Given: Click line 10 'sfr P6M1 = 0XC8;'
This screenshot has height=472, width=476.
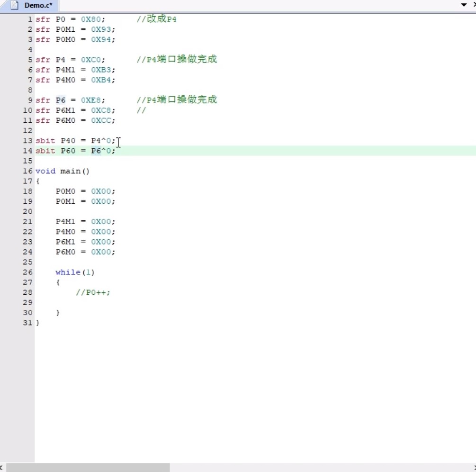Looking at the screenshot, I should tap(75, 110).
